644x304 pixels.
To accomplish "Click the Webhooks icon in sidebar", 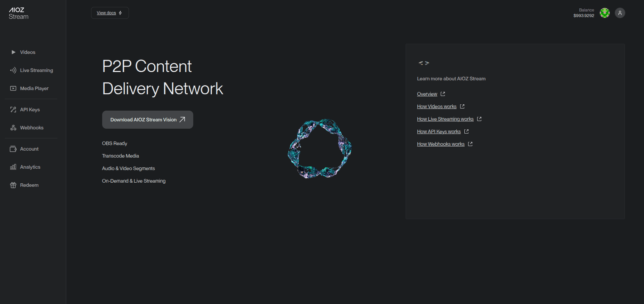I will tap(13, 128).
